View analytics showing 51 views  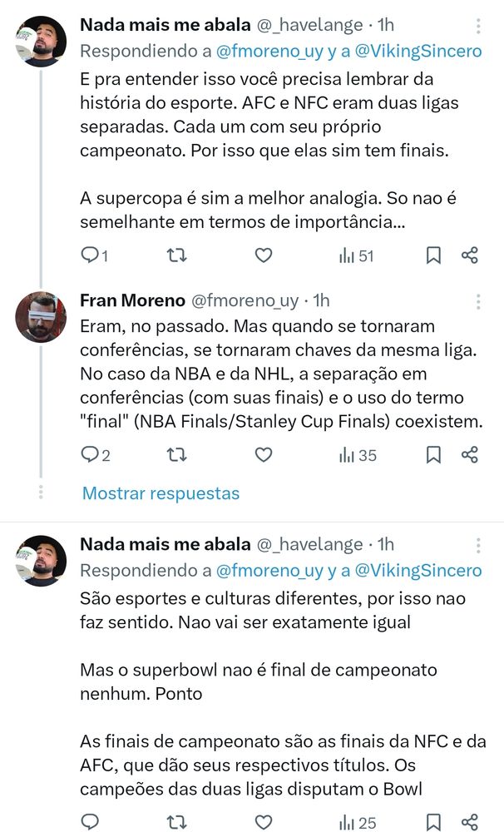coord(356,255)
